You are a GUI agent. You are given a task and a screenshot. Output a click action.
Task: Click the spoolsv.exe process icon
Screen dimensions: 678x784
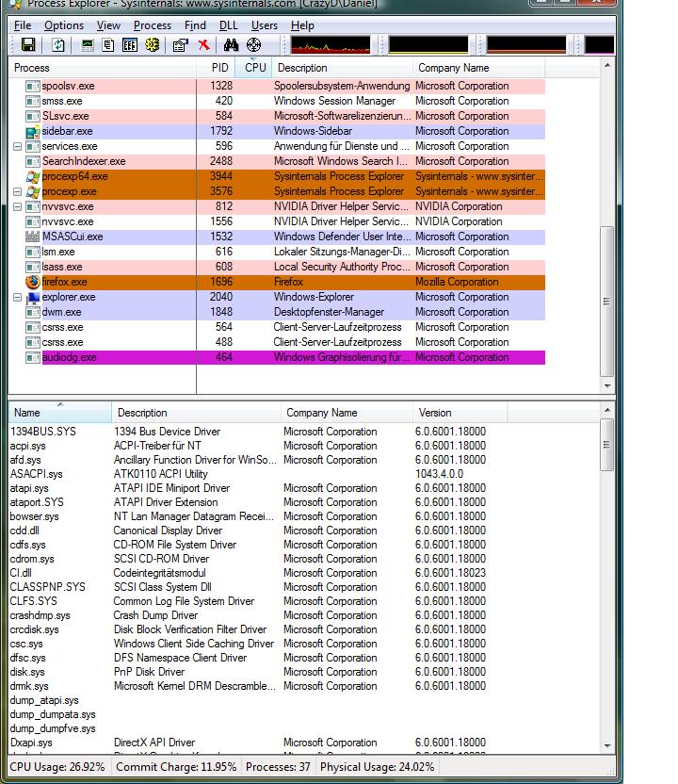[x=33, y=86]
